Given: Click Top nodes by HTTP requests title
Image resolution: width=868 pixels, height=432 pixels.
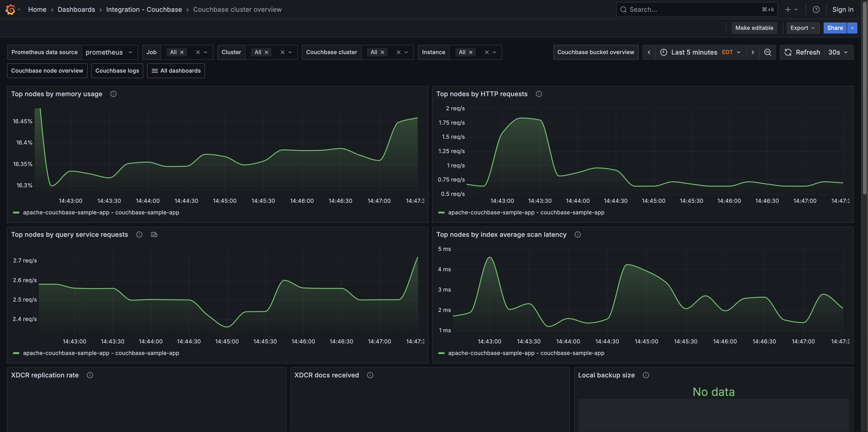Looking at the screenshot, I should point(482,94).
